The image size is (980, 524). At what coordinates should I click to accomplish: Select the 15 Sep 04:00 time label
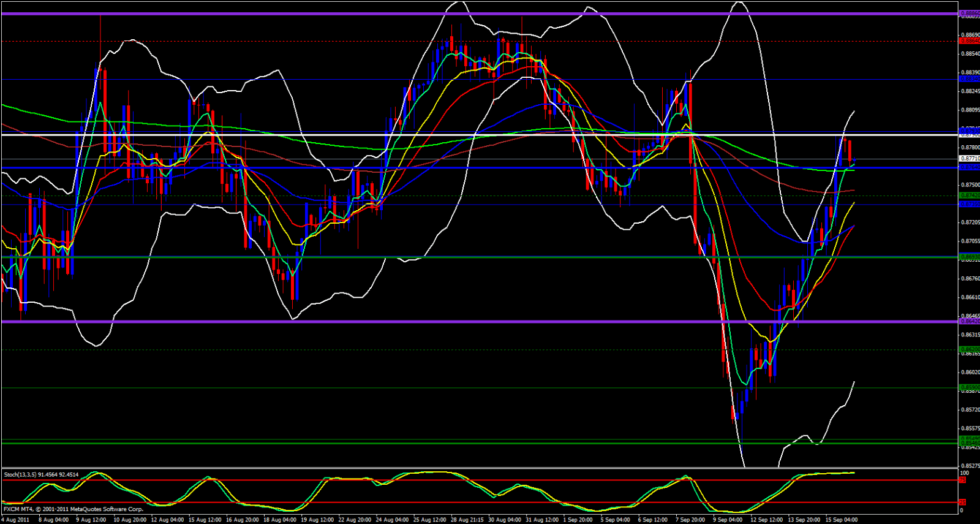pyautogui.click(x=842, y=520)
